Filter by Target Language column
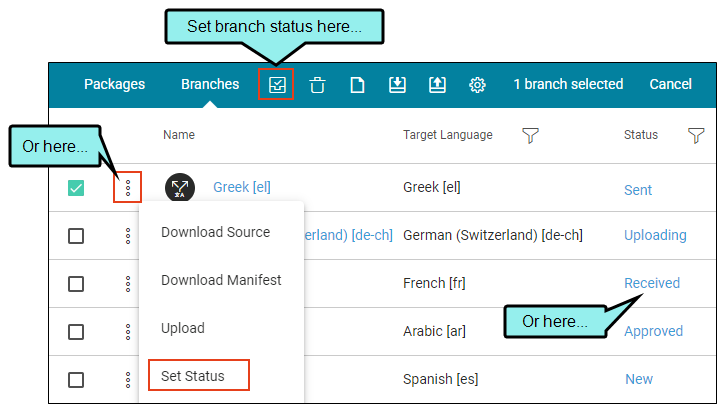This screenshot has width=717, height=404. 531,135
